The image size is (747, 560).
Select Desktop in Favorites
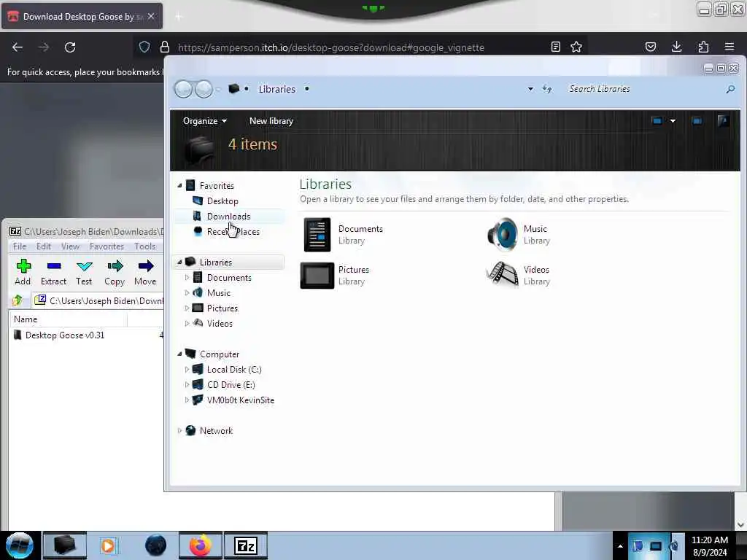pos(222,201)
